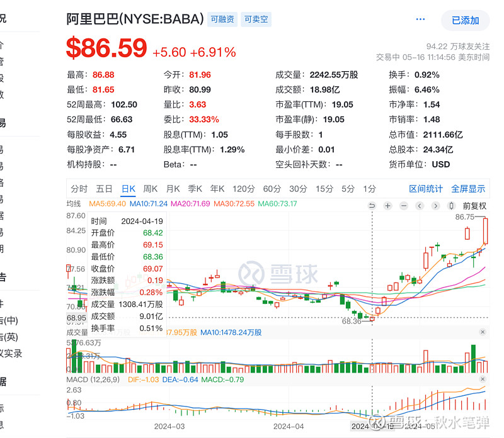504x438 pixels.
Task: Click the 可卖空 tag
Action: pos(256,20)
